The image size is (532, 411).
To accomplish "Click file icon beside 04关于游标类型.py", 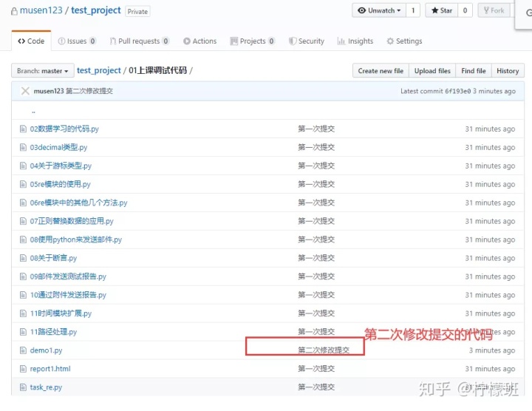I will point(23,166).
